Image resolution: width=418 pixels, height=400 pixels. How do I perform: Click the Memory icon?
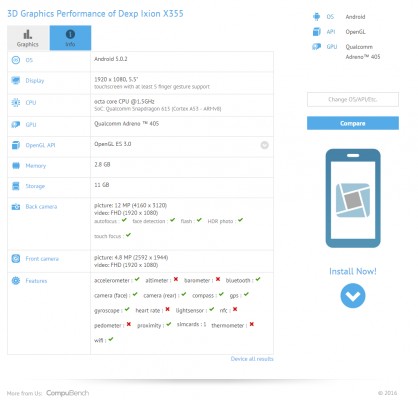(16, 166)
